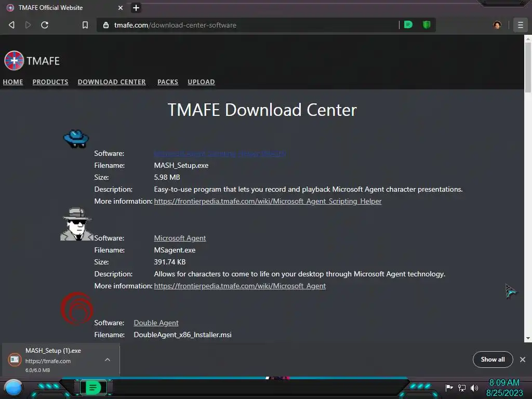
Task: Click the 391.74 KB size value
Action: tap(170, 262)
